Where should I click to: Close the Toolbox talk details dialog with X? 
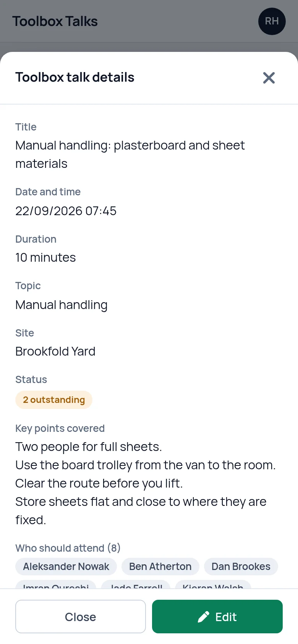(269, 78)
